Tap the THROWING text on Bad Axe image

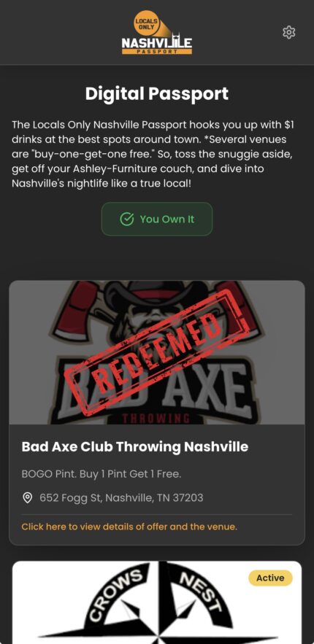click(x=156, y=419)
